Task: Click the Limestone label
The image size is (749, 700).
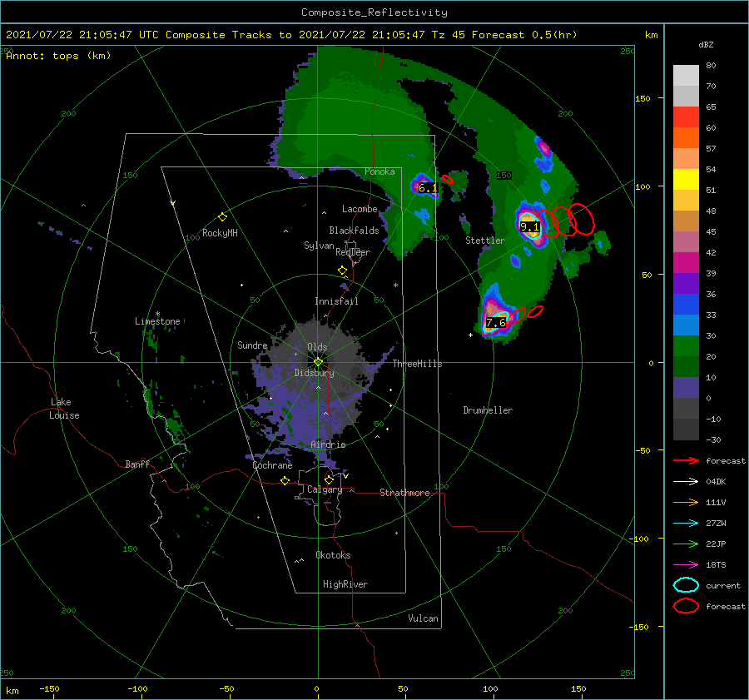Action: pos(157,321)
